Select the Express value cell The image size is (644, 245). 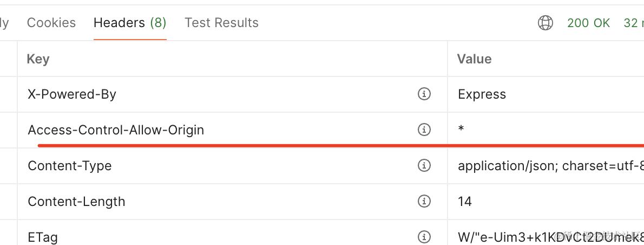pos(482,94)
